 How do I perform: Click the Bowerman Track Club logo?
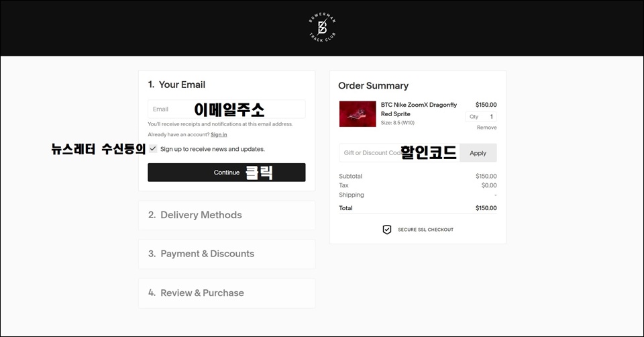pos(323,28)
